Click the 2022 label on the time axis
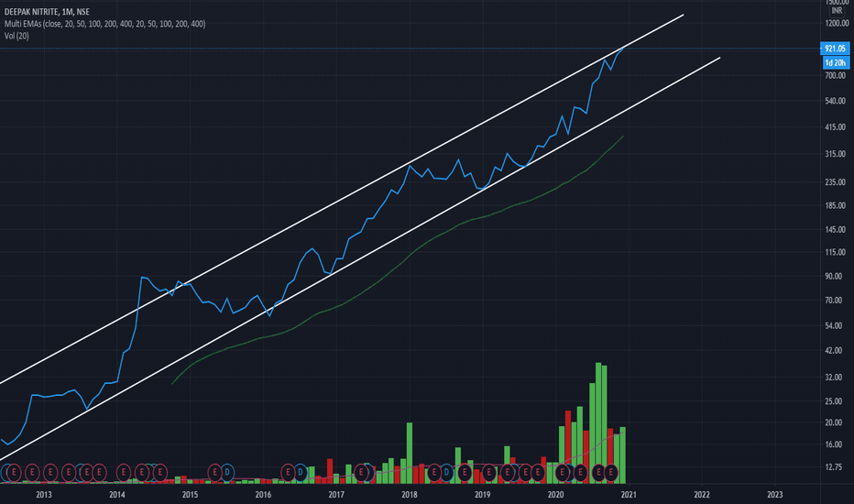This screenshot has width=854, height=504. [702, 495]
